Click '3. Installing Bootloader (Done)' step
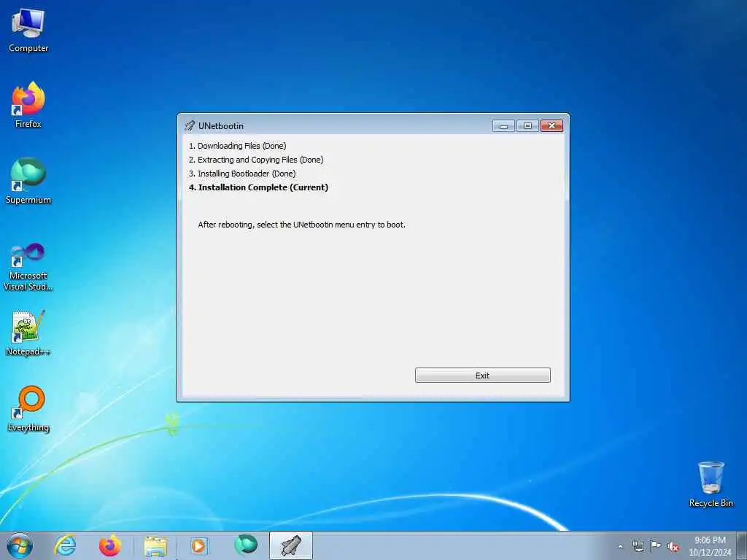747x560 pixels. [242, 174]
